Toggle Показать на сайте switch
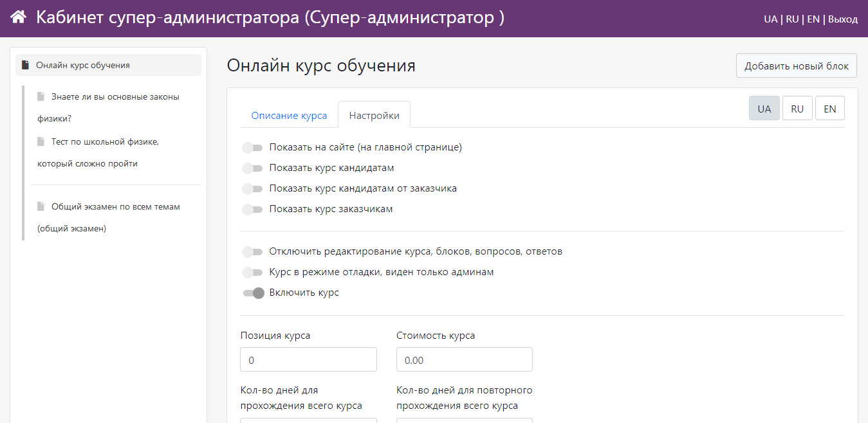This screenshot has width=868, height=423. [x=252, y=148]
